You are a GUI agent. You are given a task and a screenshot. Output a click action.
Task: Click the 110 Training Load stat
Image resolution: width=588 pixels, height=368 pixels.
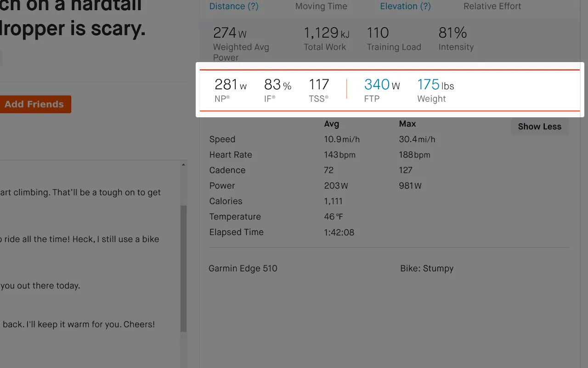pyautogui.click(x=378, y=33)
